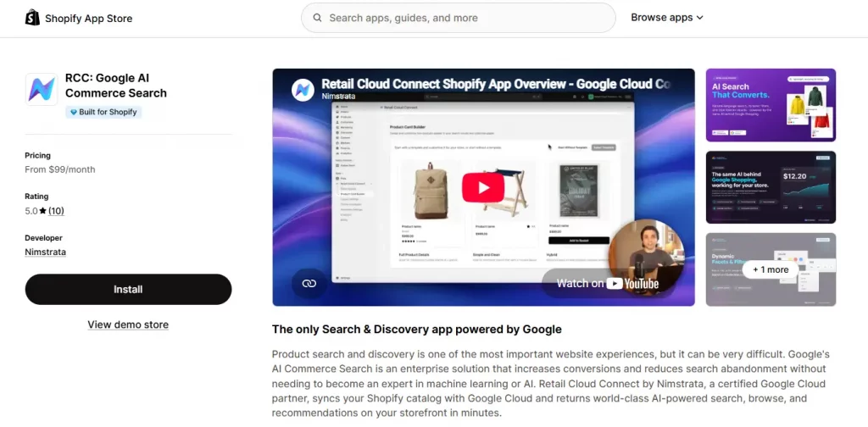Open Shopify App Store home link
Viewport: 868px width, 427px height.
(79, 18)
